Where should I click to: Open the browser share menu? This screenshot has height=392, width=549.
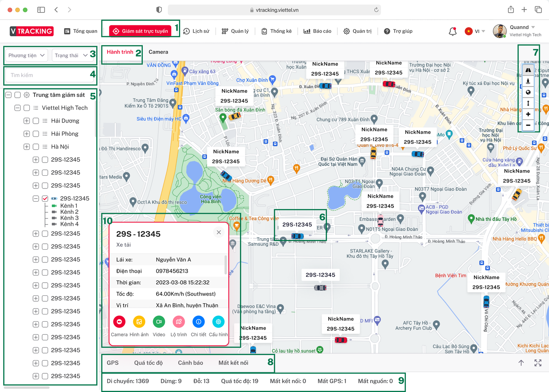[511, 10]
